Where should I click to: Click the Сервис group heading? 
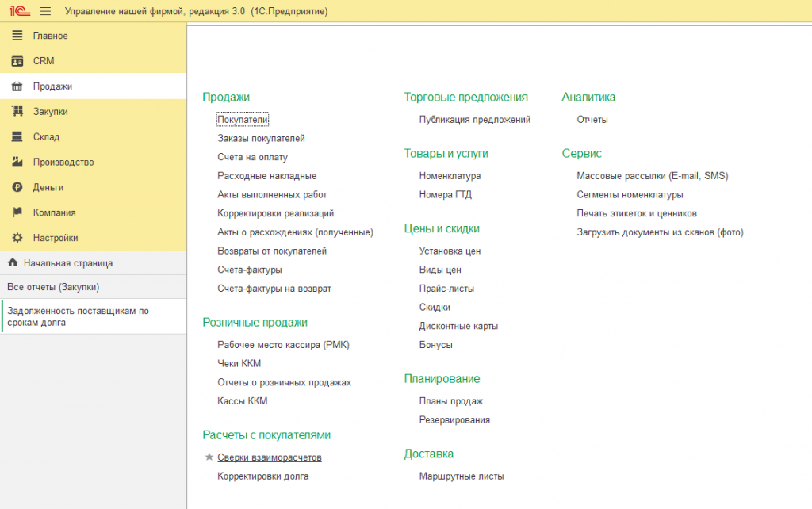click(581, 153)
